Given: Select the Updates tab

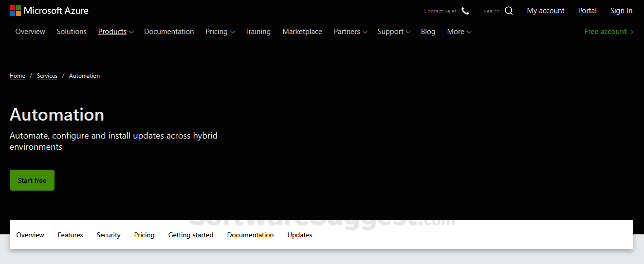Looking at the screenshot, I should [300, 235].
